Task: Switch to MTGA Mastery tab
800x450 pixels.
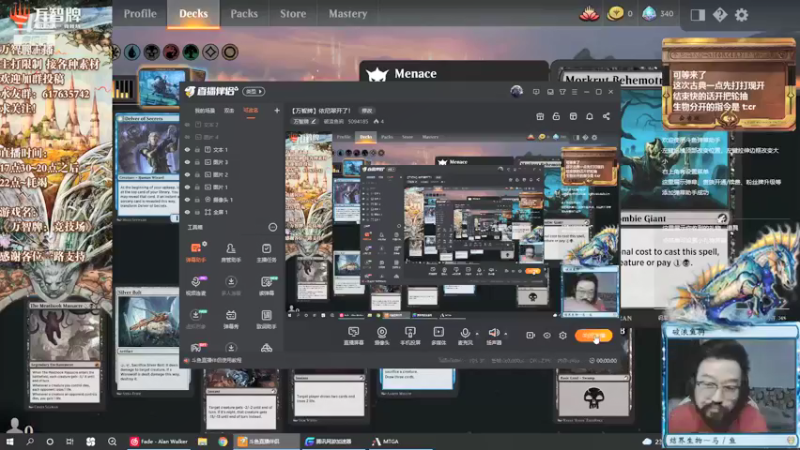Action: [x=348, y=14]
